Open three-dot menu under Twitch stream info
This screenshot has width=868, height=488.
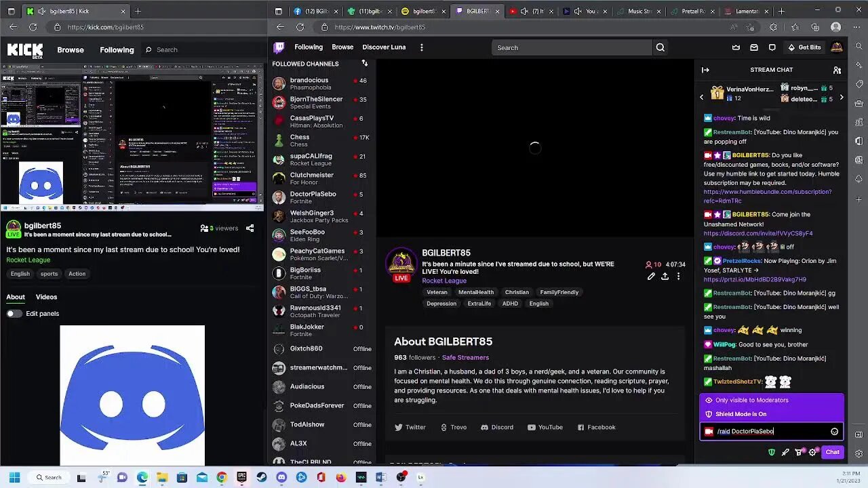pyautogui.click(x=678, y=277)
